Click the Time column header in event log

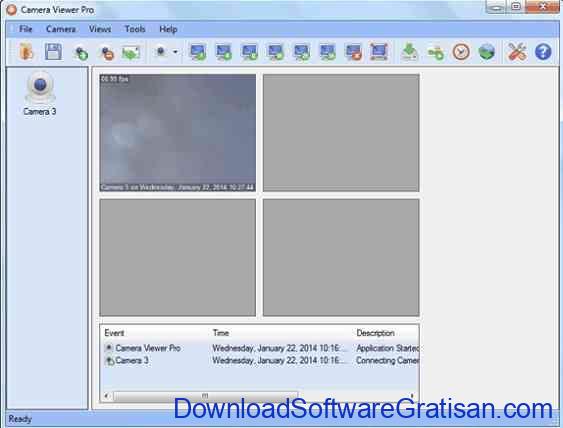[x=221, y=333]
